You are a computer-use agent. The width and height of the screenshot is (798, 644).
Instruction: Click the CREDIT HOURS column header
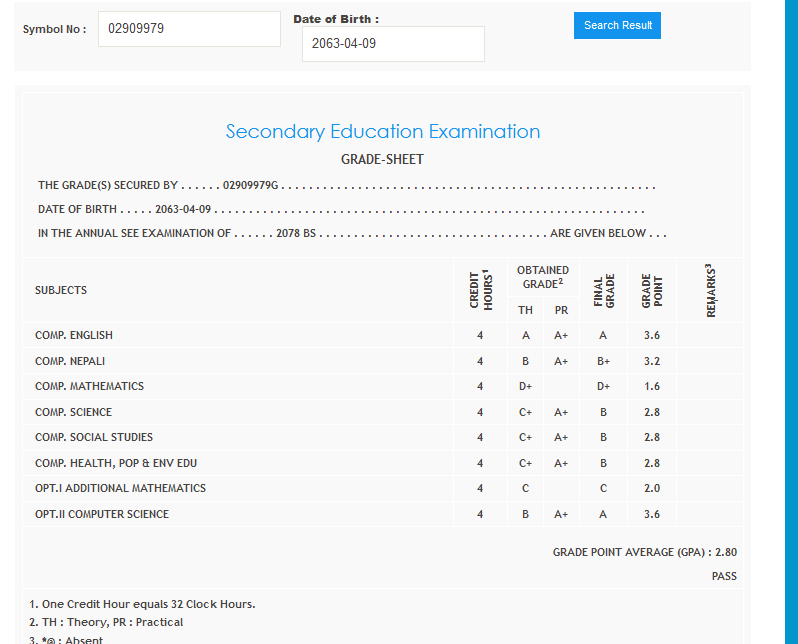[481, 290]
